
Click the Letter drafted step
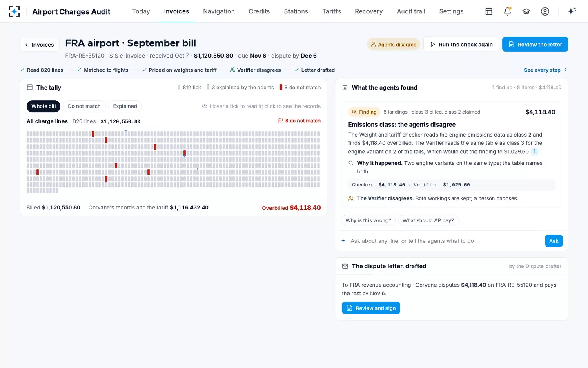click(x=314, y=70)
